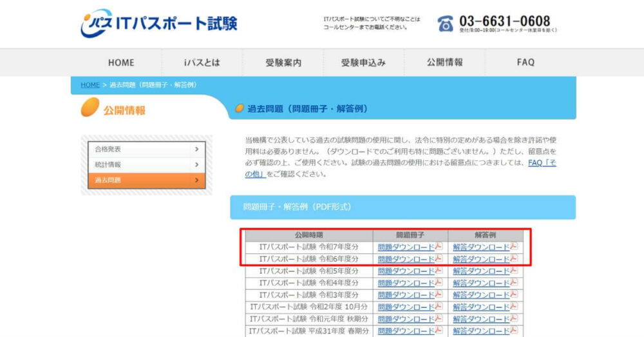Click the 問題冊子 table column header
This screenshot has width=644, height=337.
(x=410, y=235)
